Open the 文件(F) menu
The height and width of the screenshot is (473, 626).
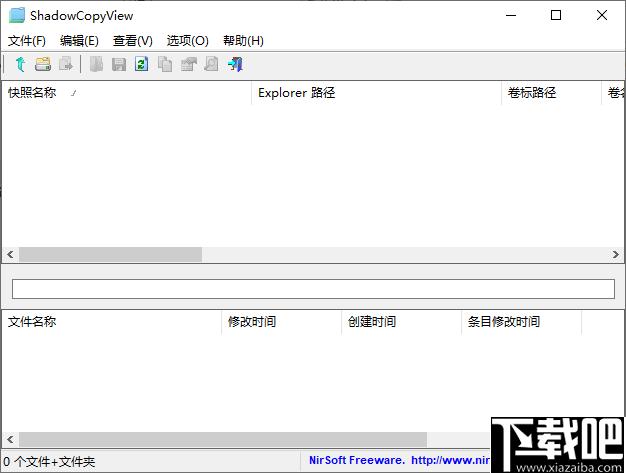pyautogui.click(x=27, y=41)
